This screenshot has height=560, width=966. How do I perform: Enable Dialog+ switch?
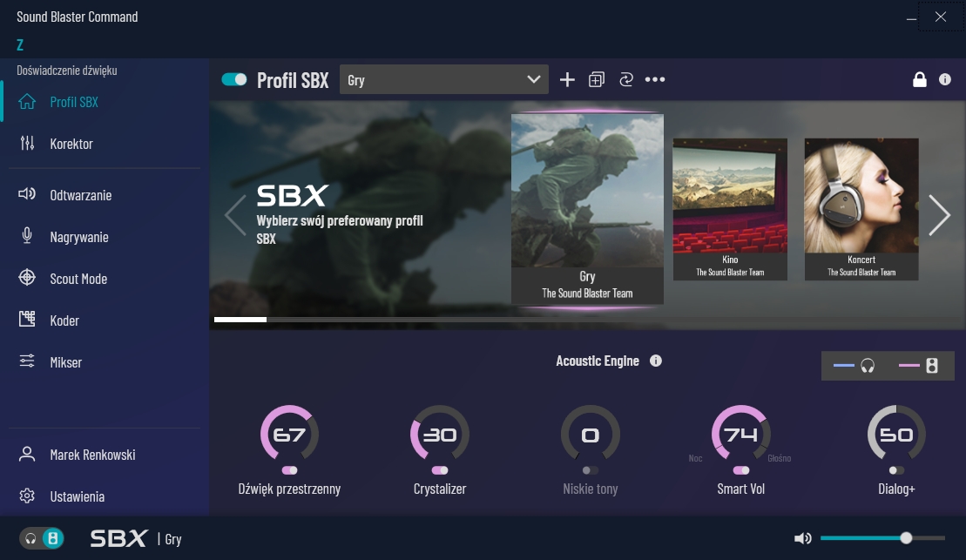pyautogui.click(x=896, y=470)
